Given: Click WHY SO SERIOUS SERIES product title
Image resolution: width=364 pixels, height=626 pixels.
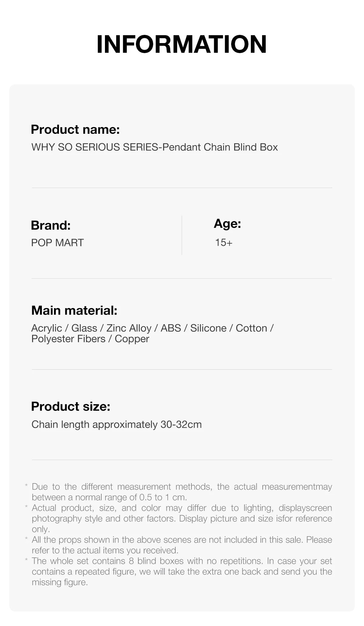Looking at the screenshot, I should 154,147.
